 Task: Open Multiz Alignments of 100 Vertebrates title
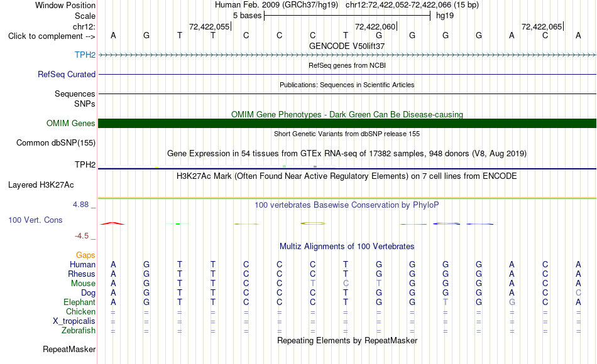coord(347,247)
